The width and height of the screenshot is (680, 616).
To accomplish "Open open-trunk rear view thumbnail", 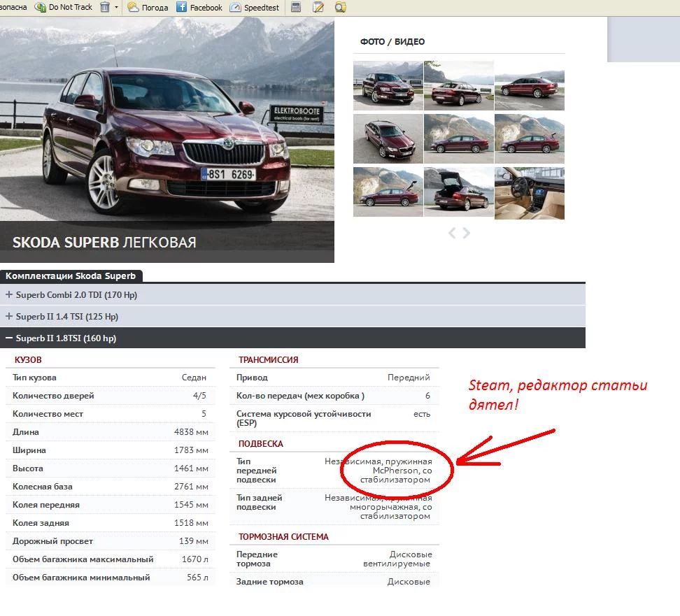I will click(x=458, y=192).
